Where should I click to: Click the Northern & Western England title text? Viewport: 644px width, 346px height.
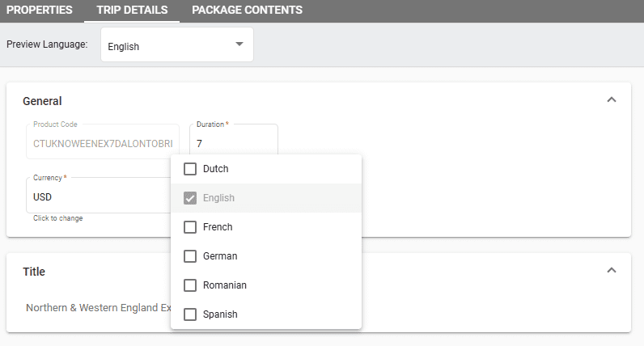click(x=98, y=308)
